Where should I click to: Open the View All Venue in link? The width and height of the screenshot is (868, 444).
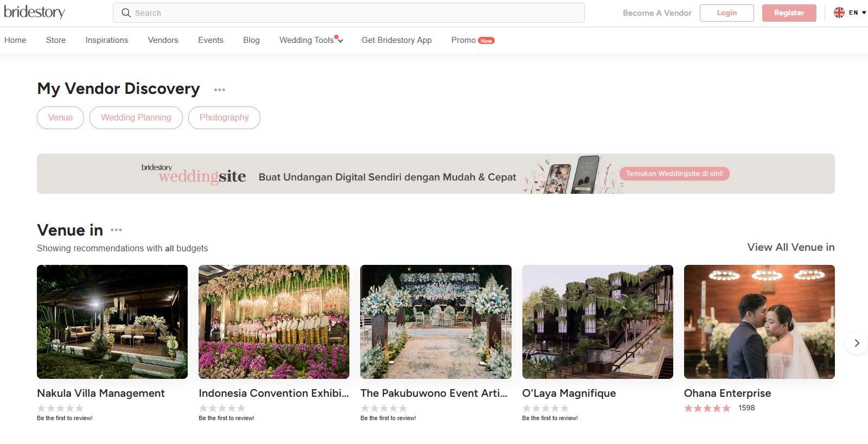[791, 248]
